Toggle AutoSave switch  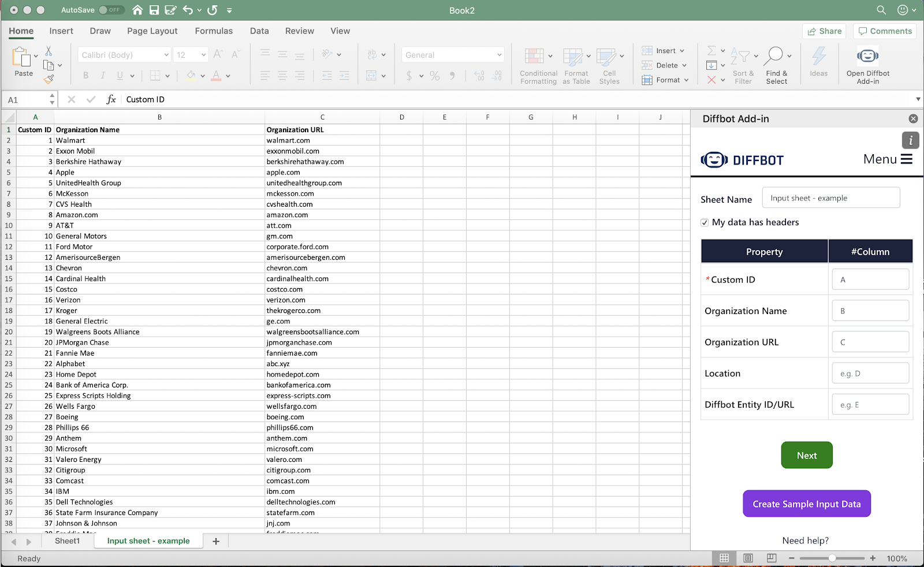[x=110, y=10]
